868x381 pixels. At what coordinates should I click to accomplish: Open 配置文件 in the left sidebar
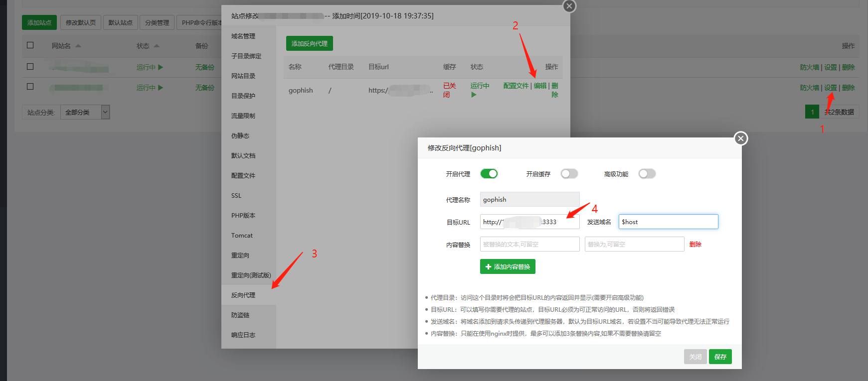point(249,175)
